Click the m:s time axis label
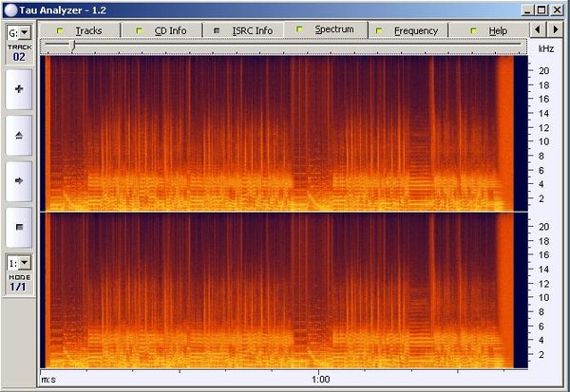This screenshot has height=392, width=570. tap(48, 380)
